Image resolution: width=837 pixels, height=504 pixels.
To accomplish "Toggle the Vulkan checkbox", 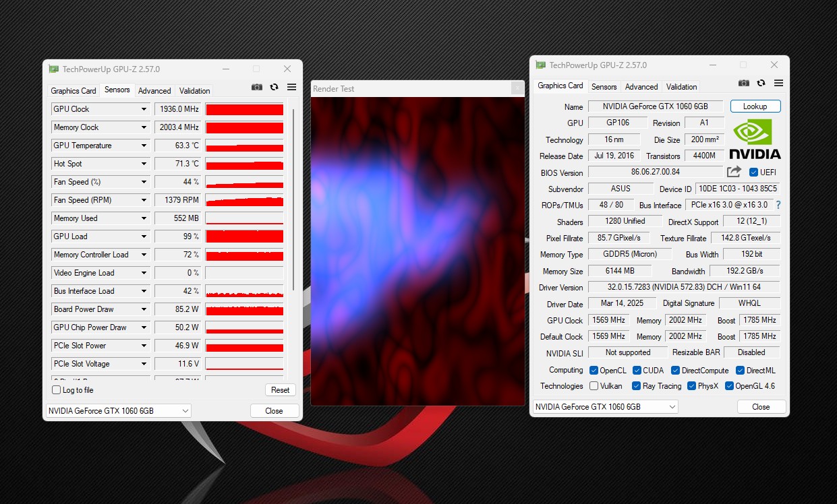I will click(594, 386).
